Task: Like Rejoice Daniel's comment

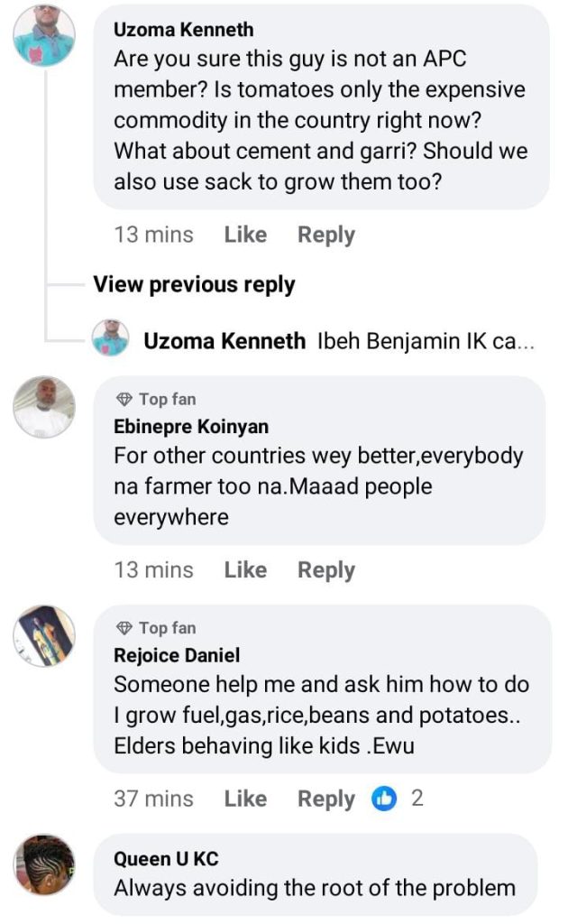Action: (x=245, y=799)
